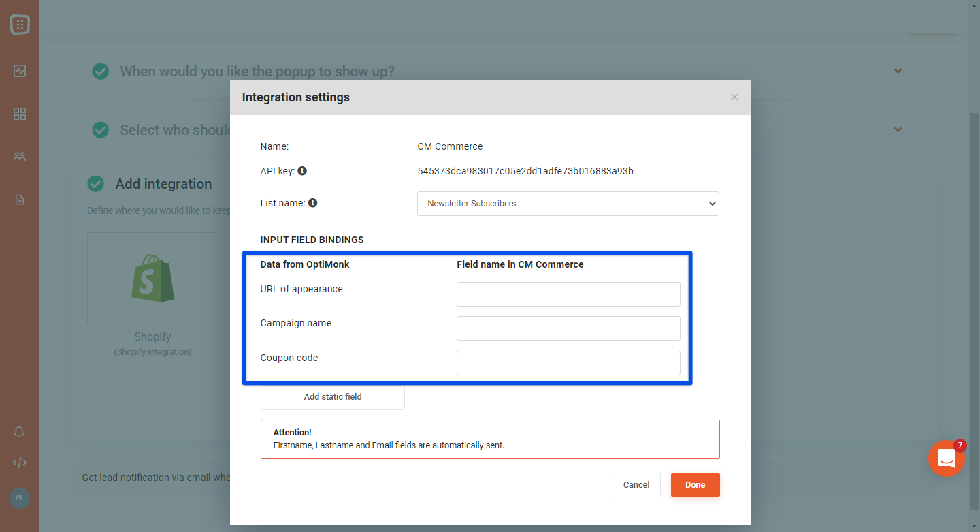Close the Integration settings dialog

(x=734, y=97)
